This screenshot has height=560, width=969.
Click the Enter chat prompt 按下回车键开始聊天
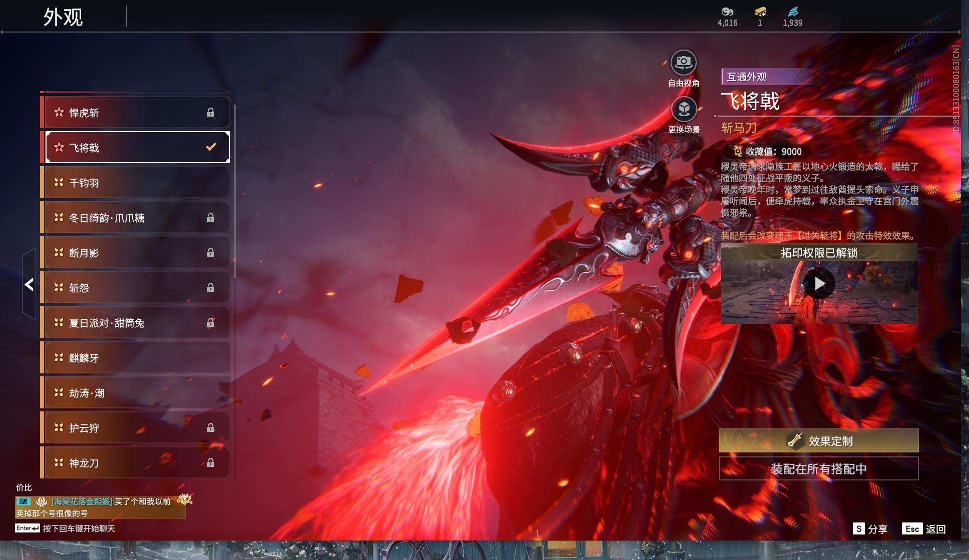[66, 528]
